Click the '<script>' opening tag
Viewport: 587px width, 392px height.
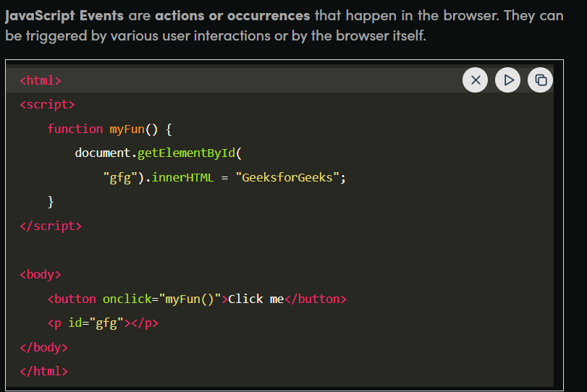[47, 105]
